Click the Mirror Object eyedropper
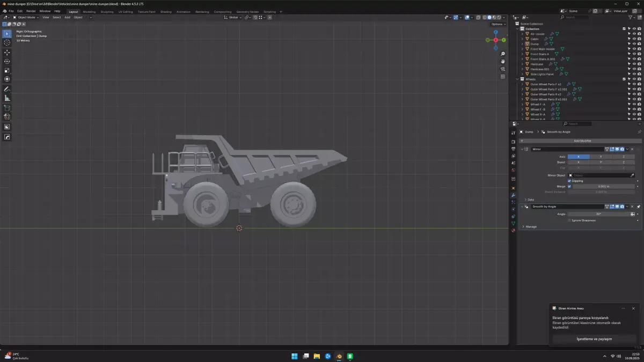Viewport: 644px width, 362px height. click(632, 175)
